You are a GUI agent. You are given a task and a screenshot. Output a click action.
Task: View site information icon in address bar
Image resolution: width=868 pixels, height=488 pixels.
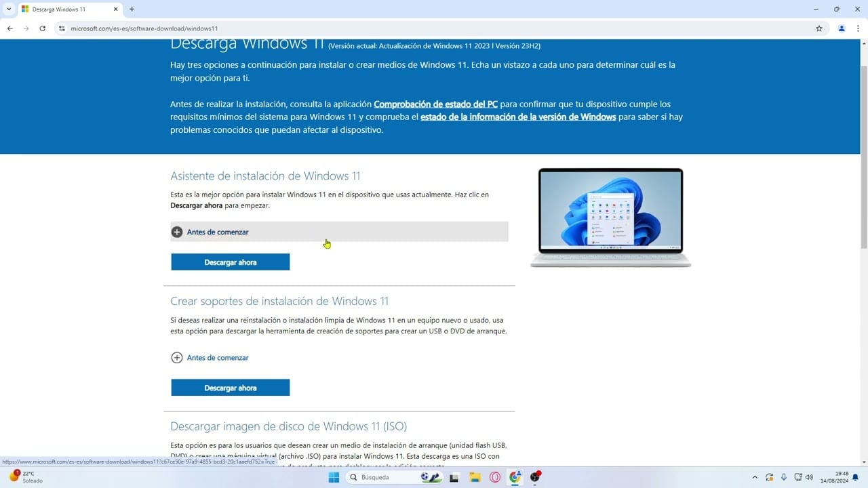[x=62, y=28]
